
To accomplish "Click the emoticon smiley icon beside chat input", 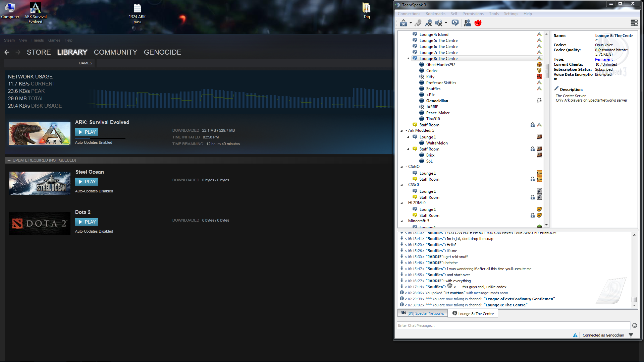I will coord(634,325).
